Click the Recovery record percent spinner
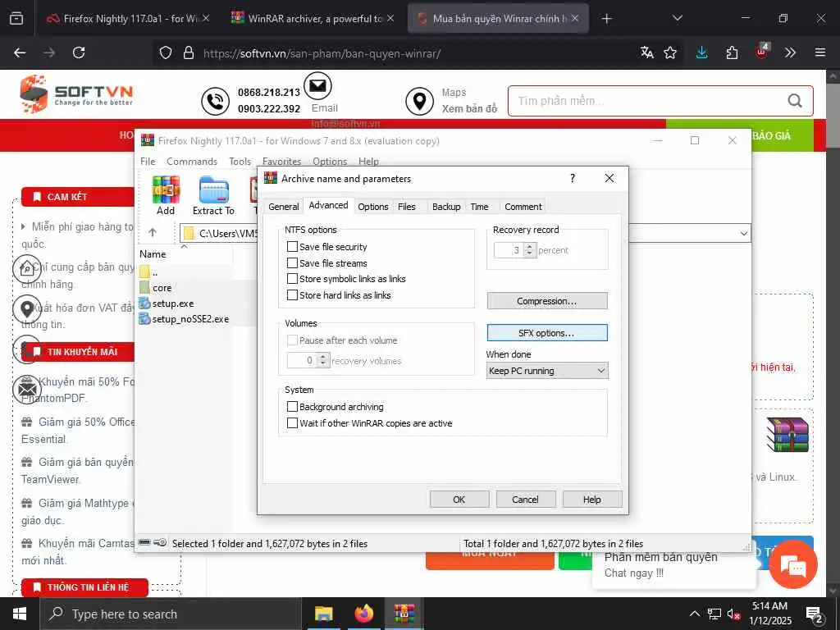The width and height of the screenshot is (840, 630). (529, 250)
